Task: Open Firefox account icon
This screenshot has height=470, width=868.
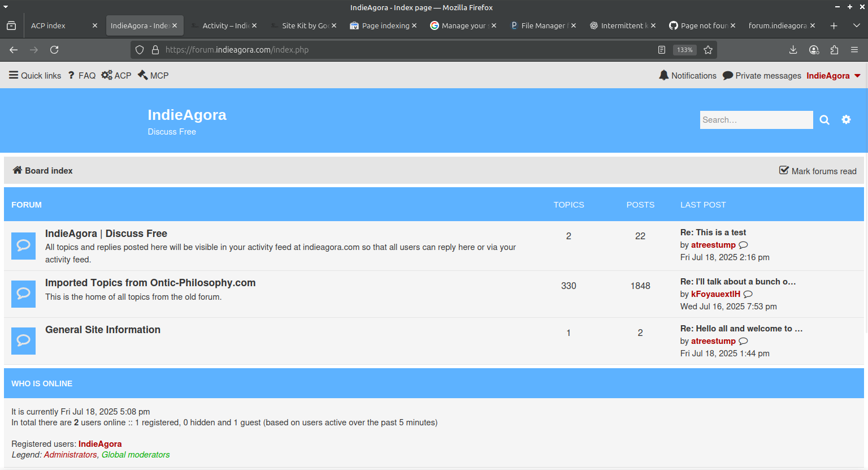Action: pos(814,50)
